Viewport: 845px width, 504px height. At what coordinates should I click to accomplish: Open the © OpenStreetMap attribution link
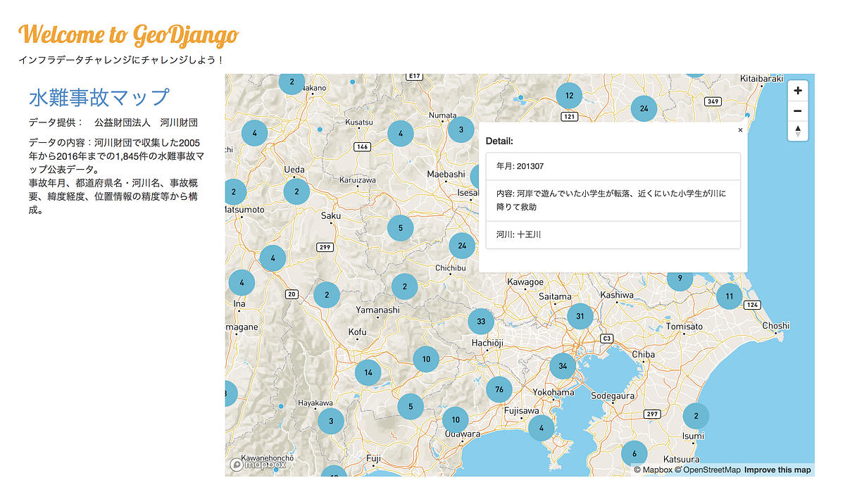coord(708,470)
